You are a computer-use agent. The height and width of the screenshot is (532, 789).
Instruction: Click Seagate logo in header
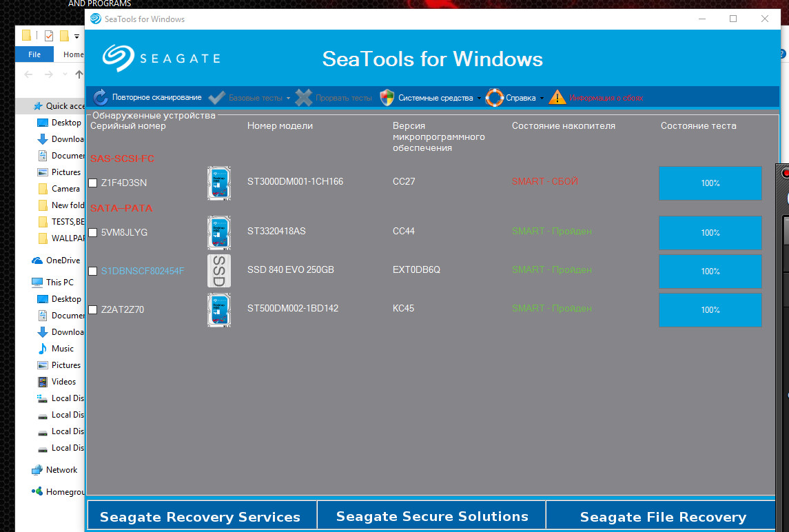161,59
